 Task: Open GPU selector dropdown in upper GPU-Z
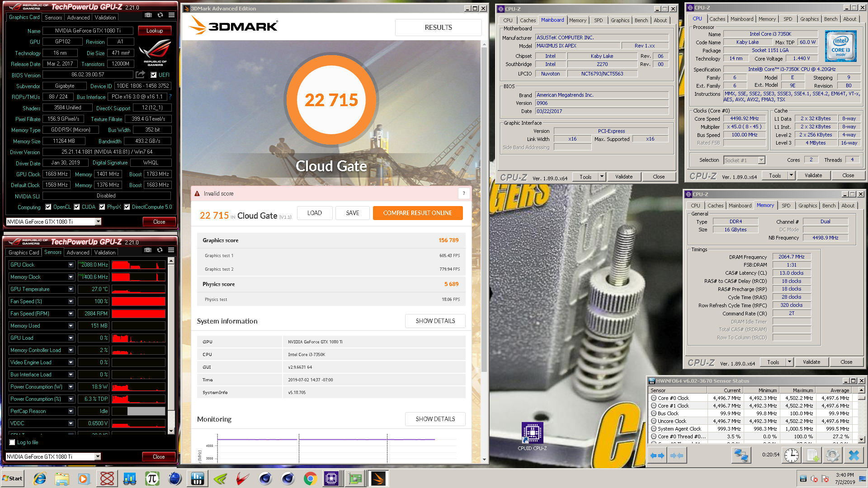[x=98, y=221]
